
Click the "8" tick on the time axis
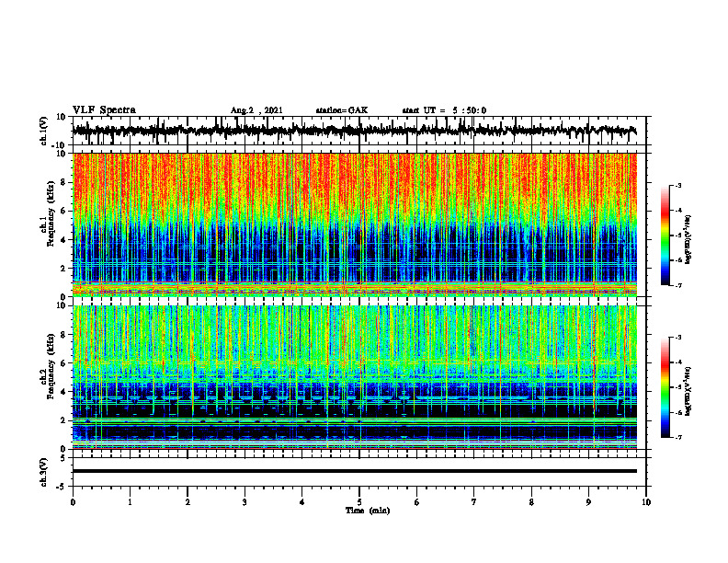pyautogui.click(x=531, y=502)
